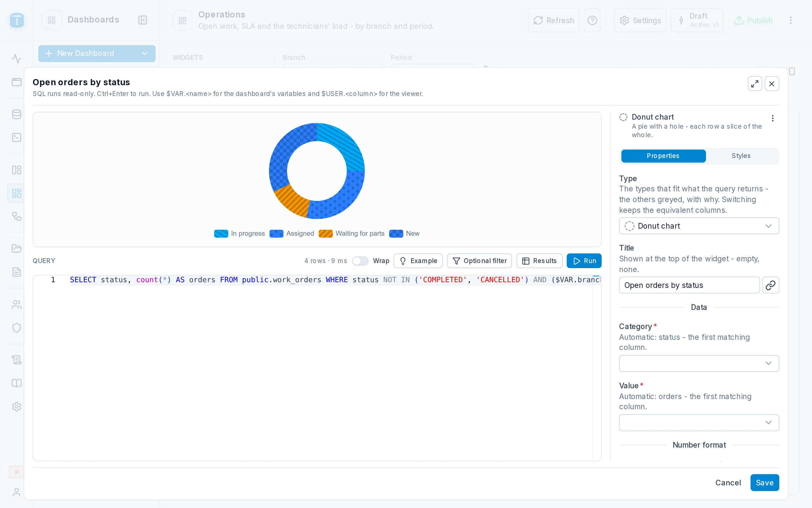Click line 1 of the SQL query editor
The image size is (812, 508).
335,280
